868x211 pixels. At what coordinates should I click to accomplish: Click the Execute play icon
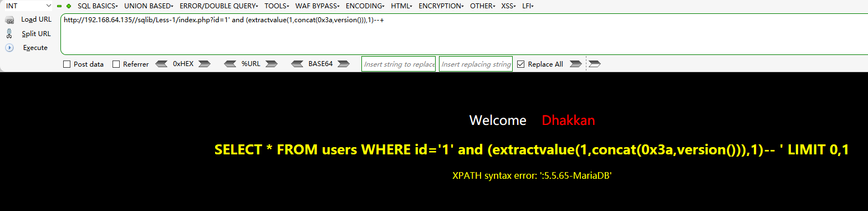[x=9, y=48]
